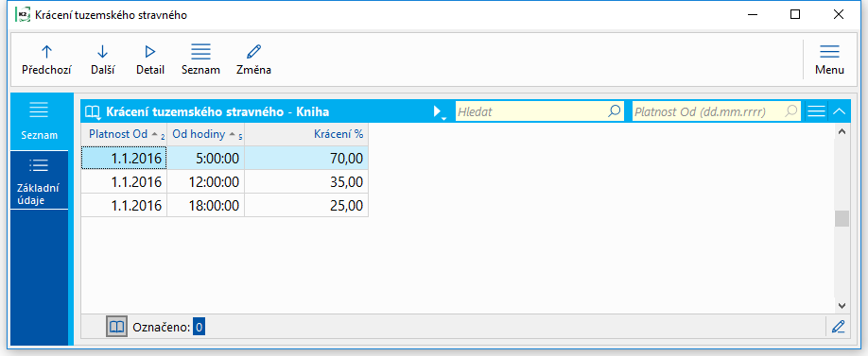This screenshot has height=356, width=868.
Task: Click the book icon beside the Kniha title
Action: pyautogui.click(x=92, y=112)
